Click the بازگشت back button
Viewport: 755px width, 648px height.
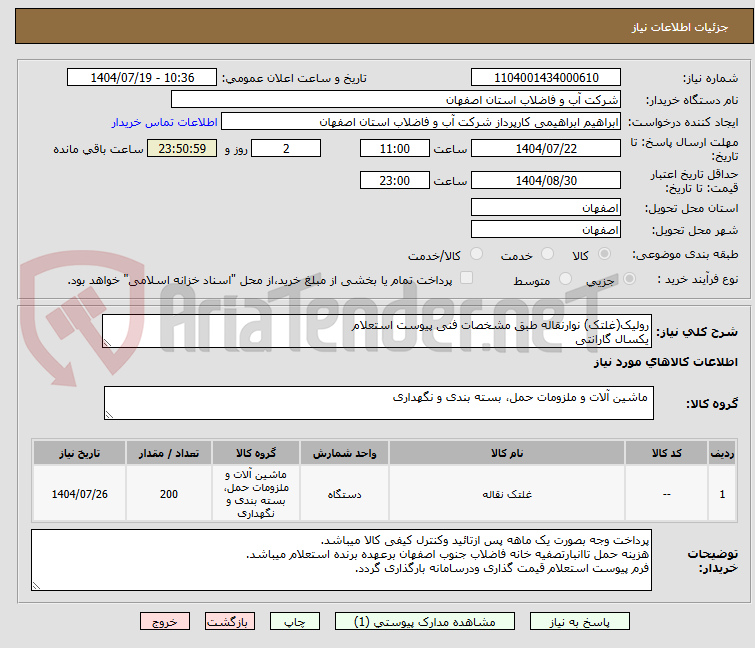(230, 622)
